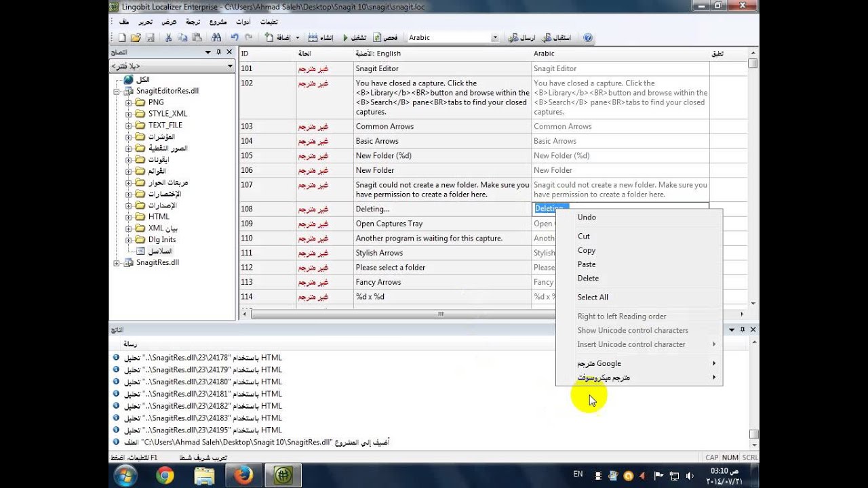The height and width of the screenshot is (488, 868).
Task: Choose Paste in the context menu
Action: coord(639,264)
